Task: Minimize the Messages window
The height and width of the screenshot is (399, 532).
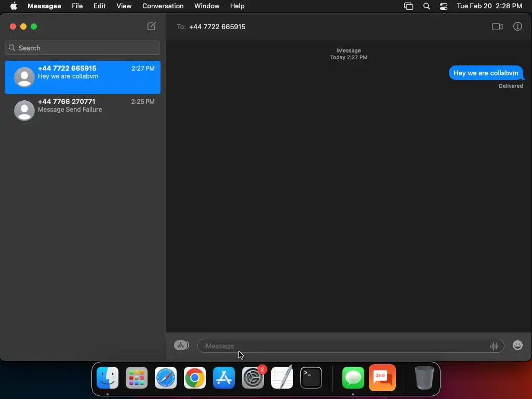Action: [23, 26]
